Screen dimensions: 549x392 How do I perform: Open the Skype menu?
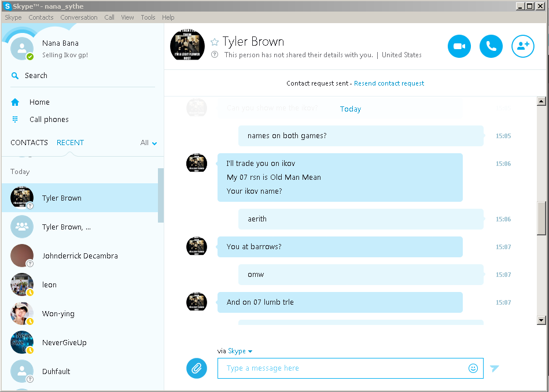(x=13, y=17)
